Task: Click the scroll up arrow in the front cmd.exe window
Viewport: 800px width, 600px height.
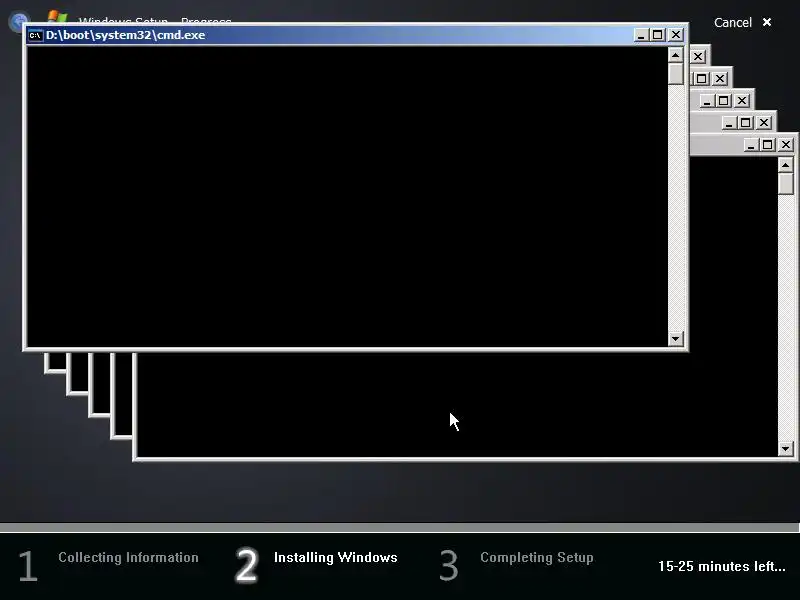Action: (x=676, y=55)
